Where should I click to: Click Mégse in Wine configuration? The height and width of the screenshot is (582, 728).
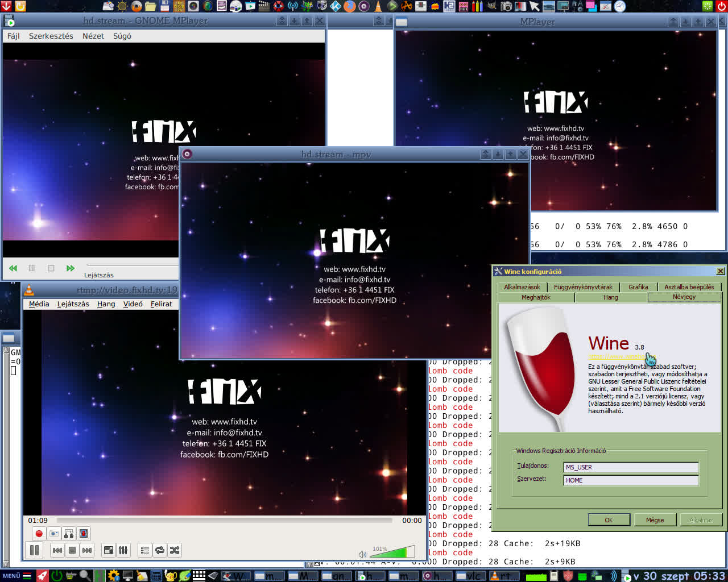(x=655, y=520)
